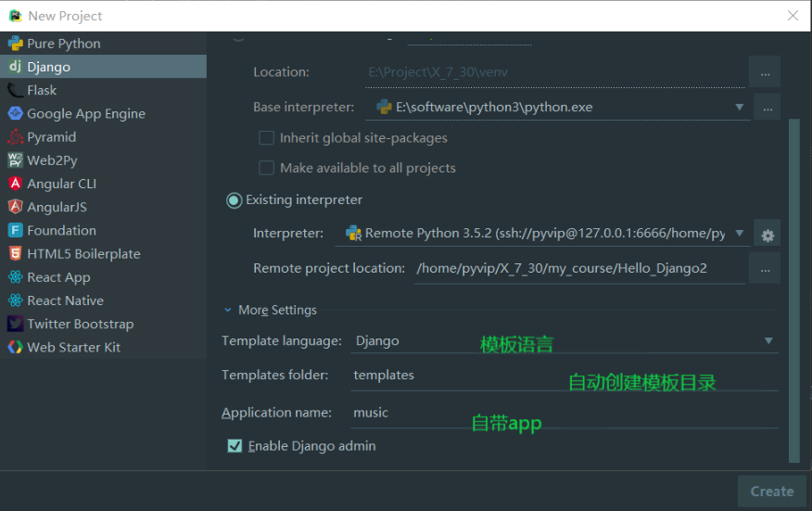Open Interpreter dropdown arrow

coord(740,233)
